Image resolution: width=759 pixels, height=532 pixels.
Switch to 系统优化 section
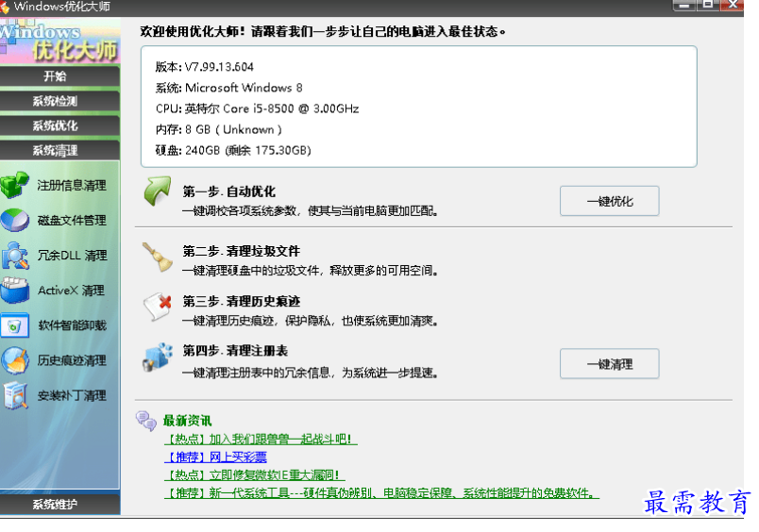60,125
